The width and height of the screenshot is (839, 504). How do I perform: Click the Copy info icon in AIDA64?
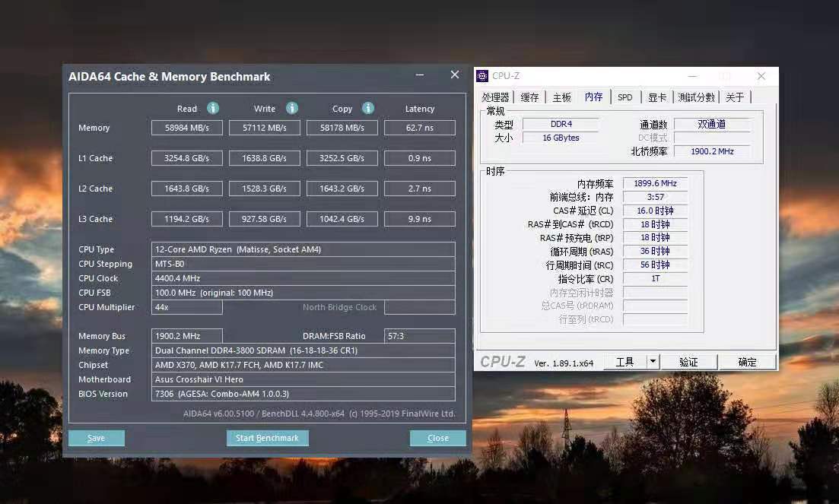pyautogui.click(x=368, y=109)
